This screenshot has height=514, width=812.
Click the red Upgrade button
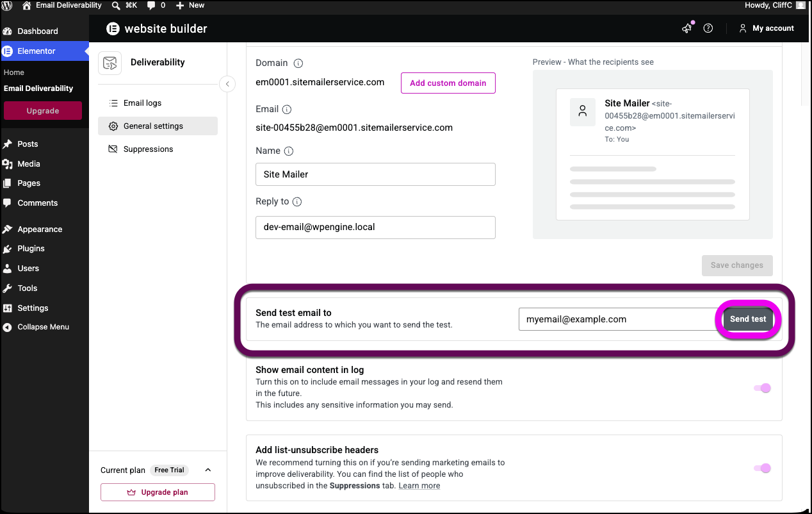coord(43,111)
